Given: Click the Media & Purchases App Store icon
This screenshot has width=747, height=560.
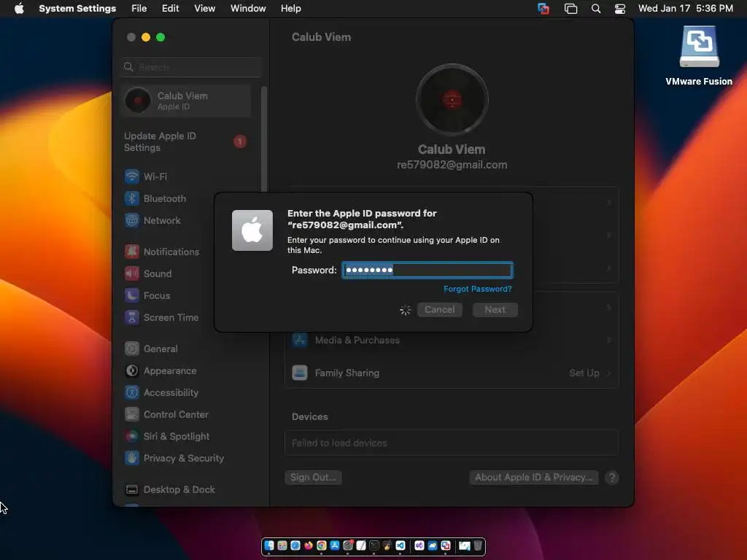Looking at the screenshot, I should [x=300, y=340].
